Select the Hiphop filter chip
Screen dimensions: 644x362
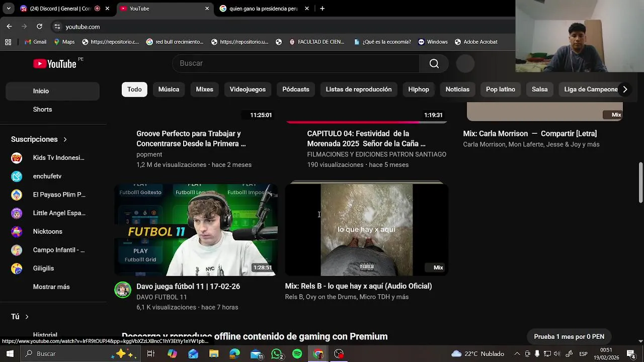click(x=419, y=89)
